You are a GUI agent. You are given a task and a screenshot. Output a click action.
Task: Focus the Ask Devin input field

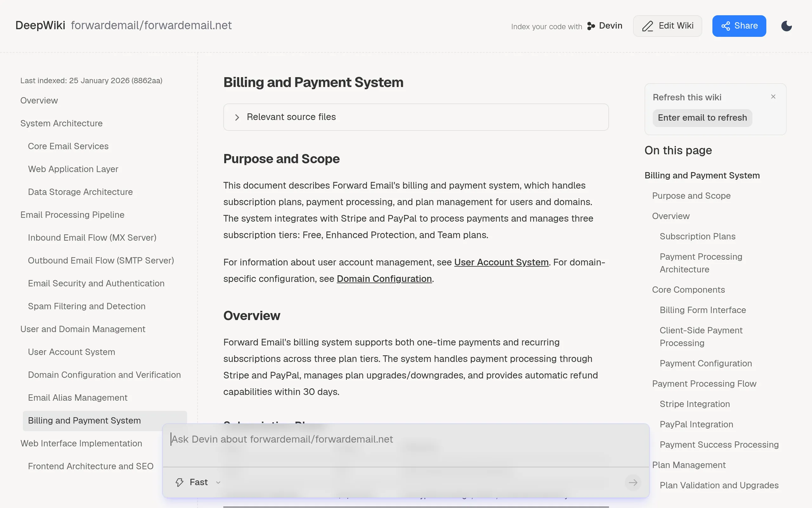pos(406,445)
